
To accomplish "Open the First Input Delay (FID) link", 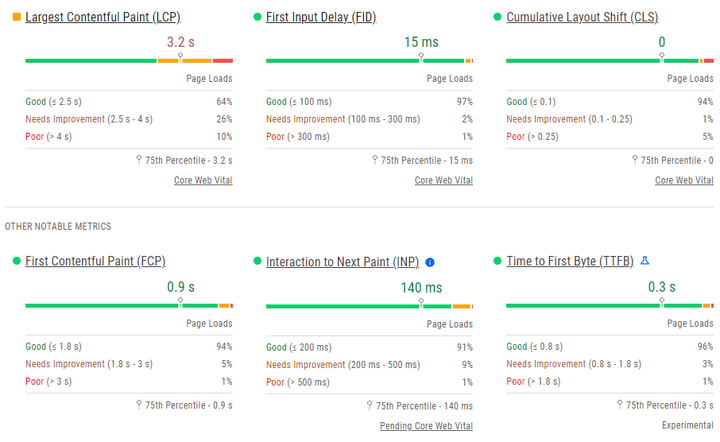I will [x=321, y=17].
